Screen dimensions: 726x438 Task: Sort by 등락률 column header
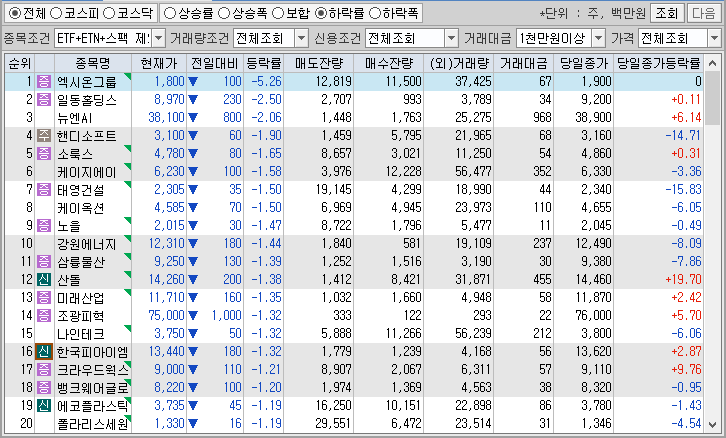click(x=263, y=63)
